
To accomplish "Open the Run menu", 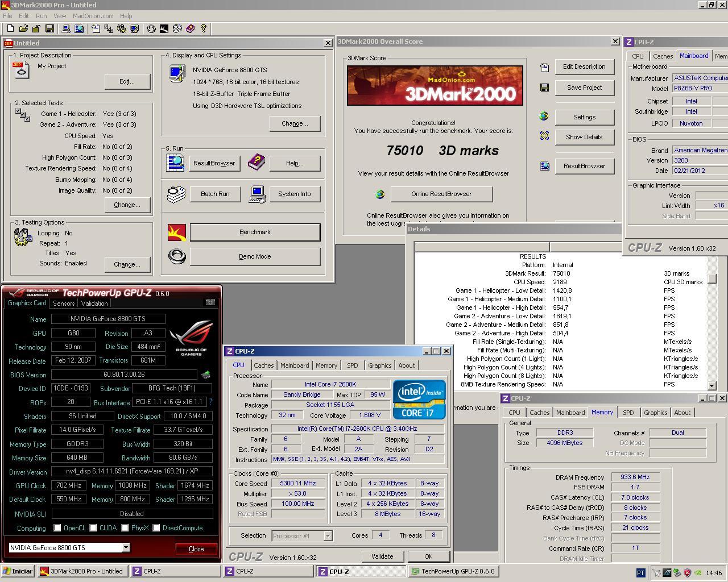I will tap(42, 16).
